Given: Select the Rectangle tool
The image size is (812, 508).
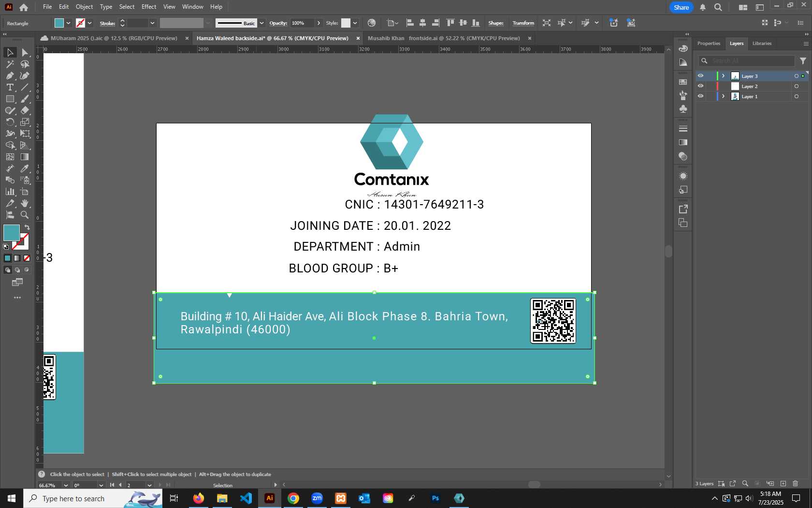Looking at the screenshot, I should click(x=10, y=99).
